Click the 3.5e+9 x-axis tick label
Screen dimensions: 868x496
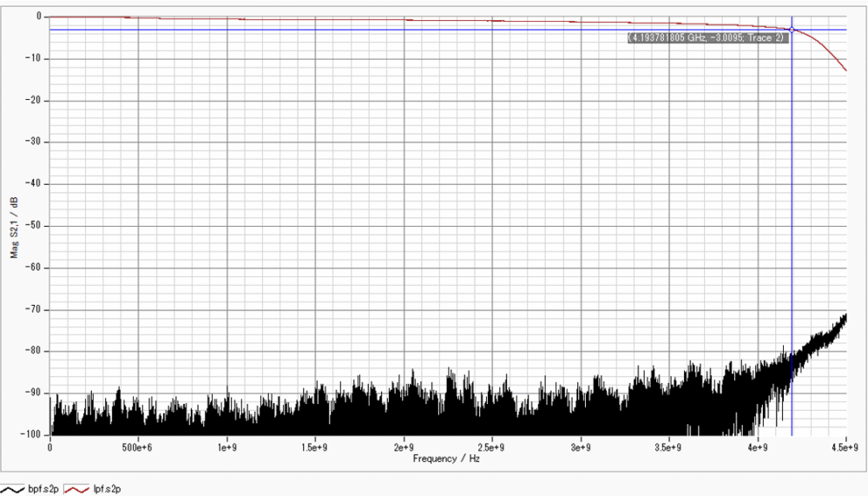tap(668, 447)
